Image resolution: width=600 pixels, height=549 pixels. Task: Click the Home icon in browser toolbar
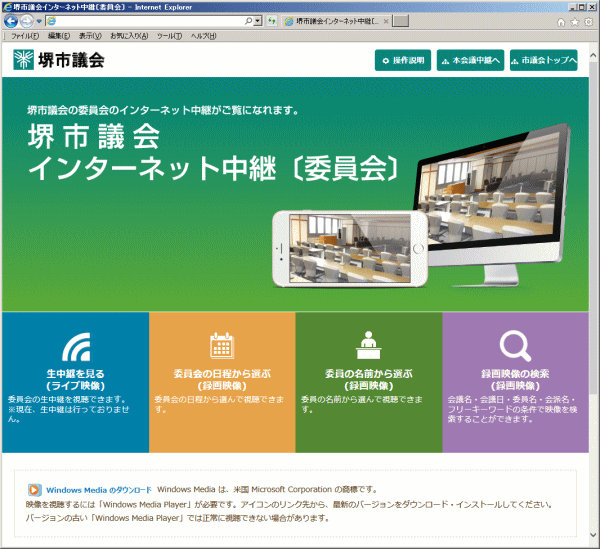[561, 22]
